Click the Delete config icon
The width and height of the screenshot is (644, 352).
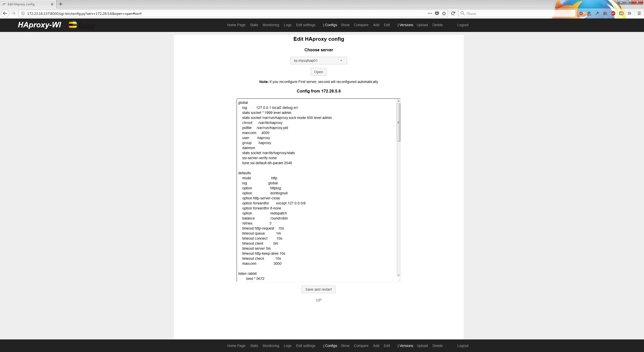437,25
